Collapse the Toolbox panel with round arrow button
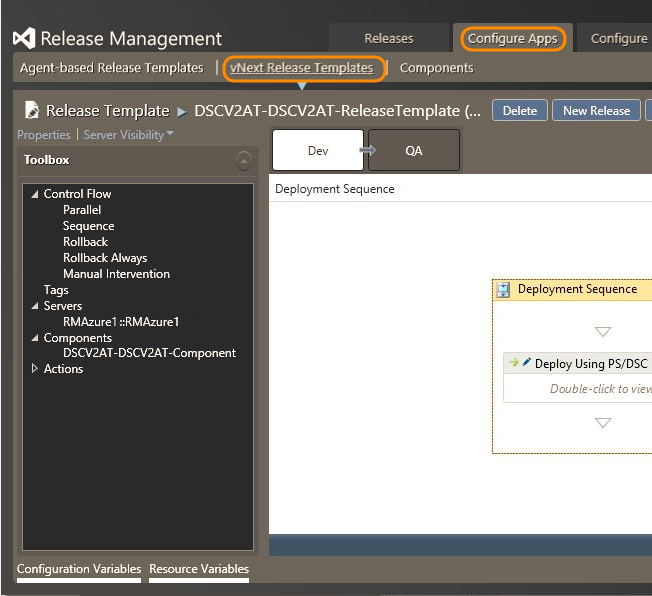This screenshot has height=596, width=652. click(x=244, y=161)
